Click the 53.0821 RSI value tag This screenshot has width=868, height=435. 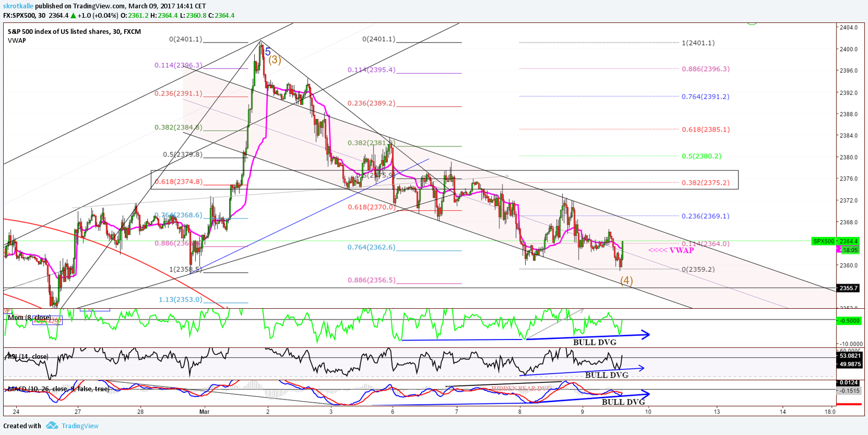tap(849, 356)
